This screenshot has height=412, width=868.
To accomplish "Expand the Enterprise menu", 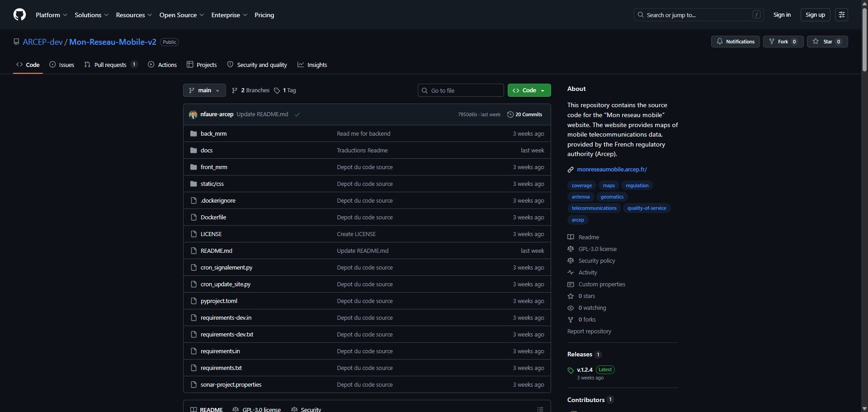I will (229, 15).
